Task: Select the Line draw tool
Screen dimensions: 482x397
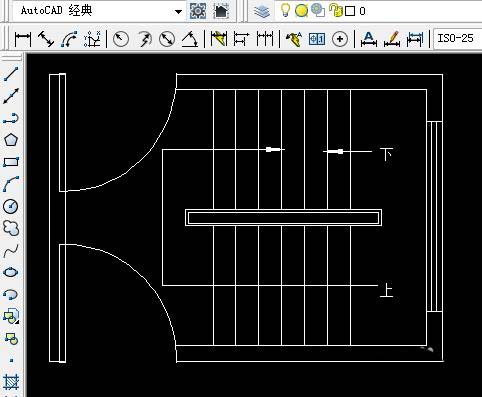Action: [x=11, y=74]
